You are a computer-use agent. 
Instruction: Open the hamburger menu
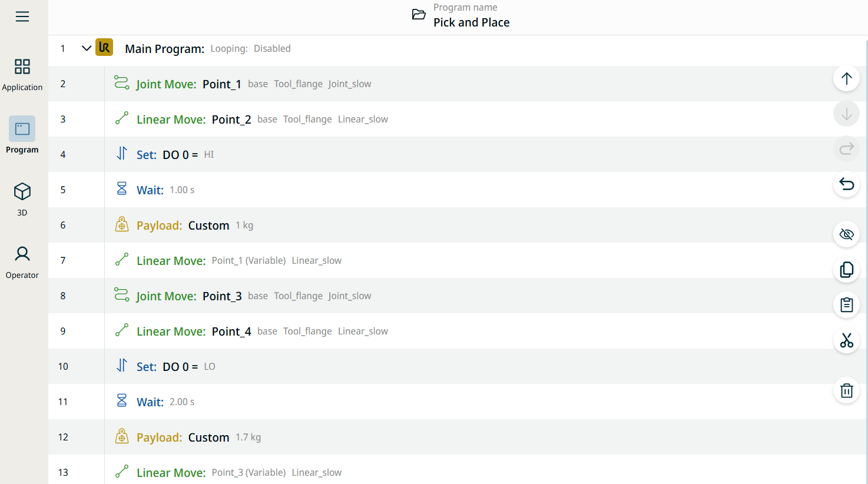pos(22,16)
